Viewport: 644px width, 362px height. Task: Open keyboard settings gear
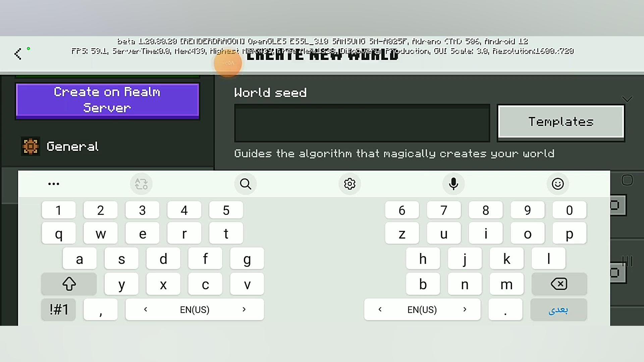point(350,184)
